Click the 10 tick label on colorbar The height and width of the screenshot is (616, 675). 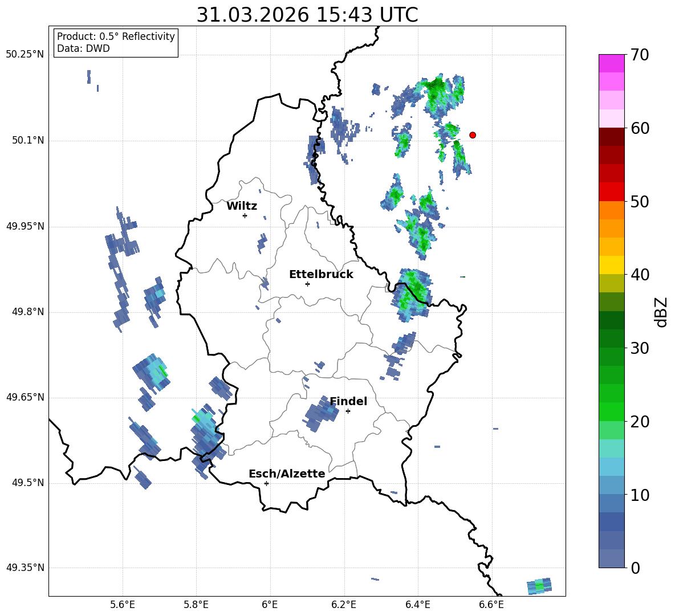point(640,495)
